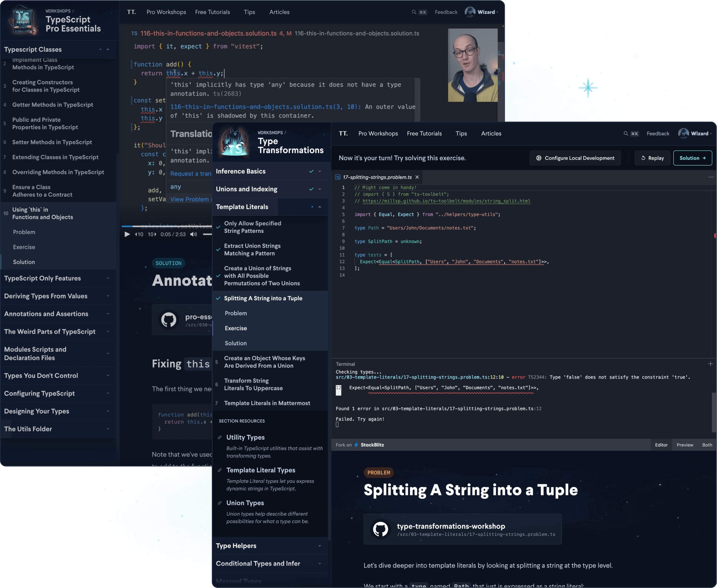Click the Type Transformations wizard logo
The height and width of the screenshot is (588, 717).
(234, 142)
